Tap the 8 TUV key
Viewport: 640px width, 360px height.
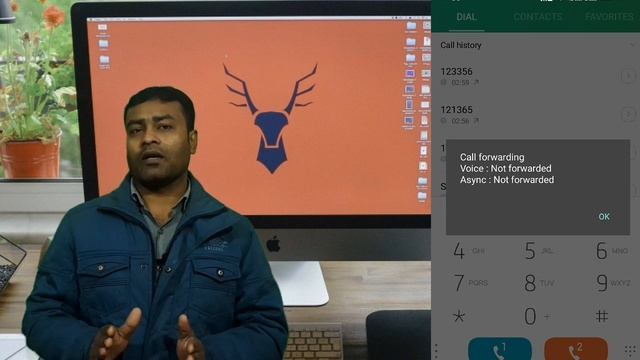point(538,282)
